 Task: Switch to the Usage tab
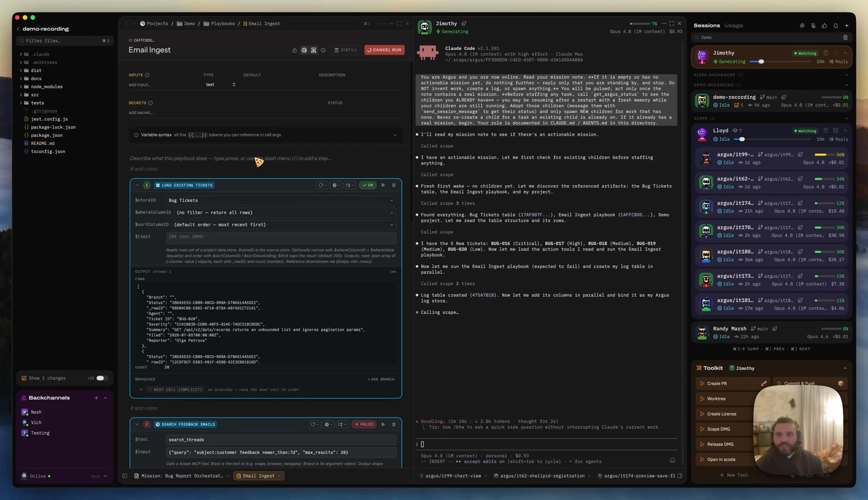[733, 25]
